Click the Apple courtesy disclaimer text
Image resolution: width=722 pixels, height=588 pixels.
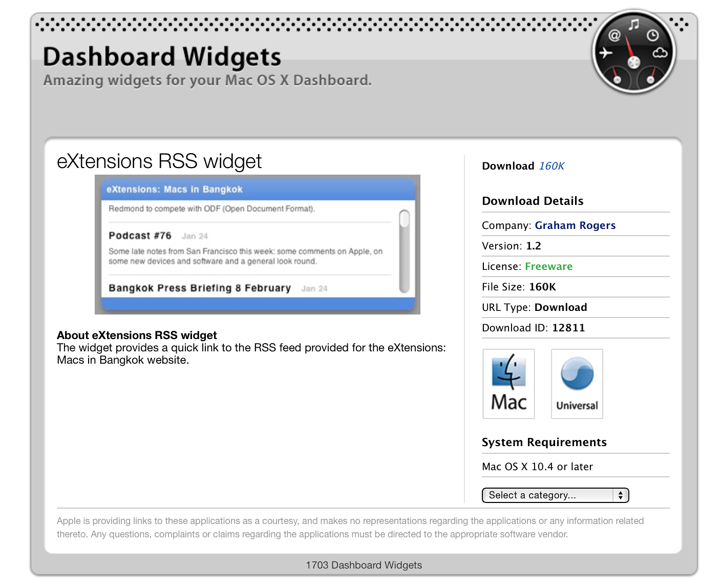tap(350, 528)
